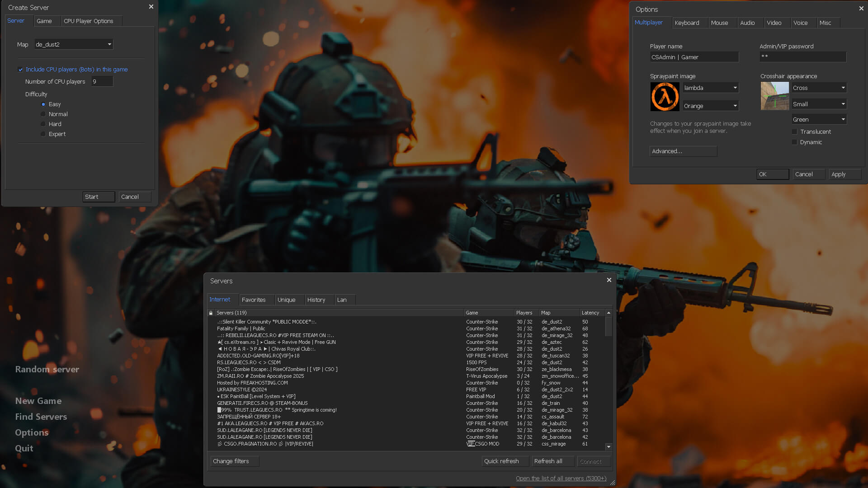The height and width of the screenshot is (488, 868).
Task: Click the server list scroll-down arrow
Action: click(x=609, y=447)
